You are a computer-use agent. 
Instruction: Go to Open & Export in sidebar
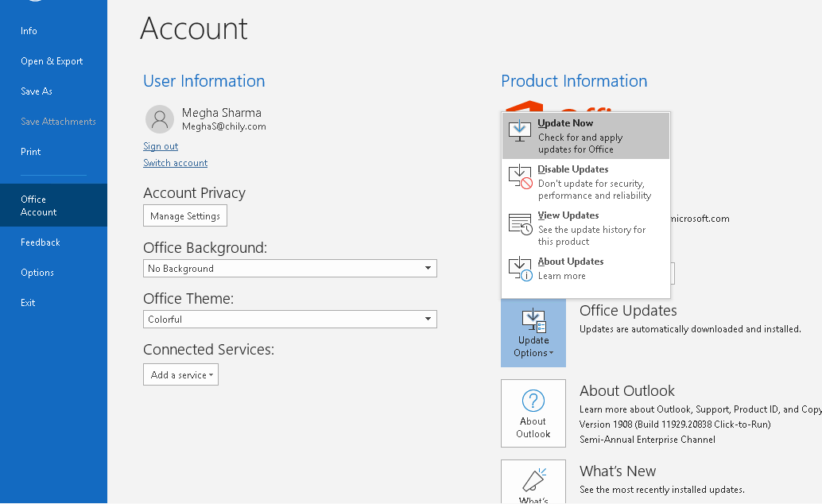(52, 61)
